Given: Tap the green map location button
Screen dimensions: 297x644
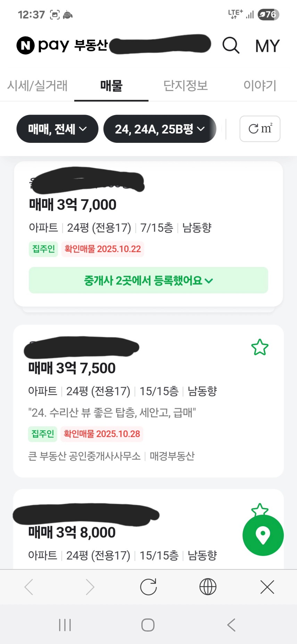Looking at the screenshot, I should pos(263,535).
